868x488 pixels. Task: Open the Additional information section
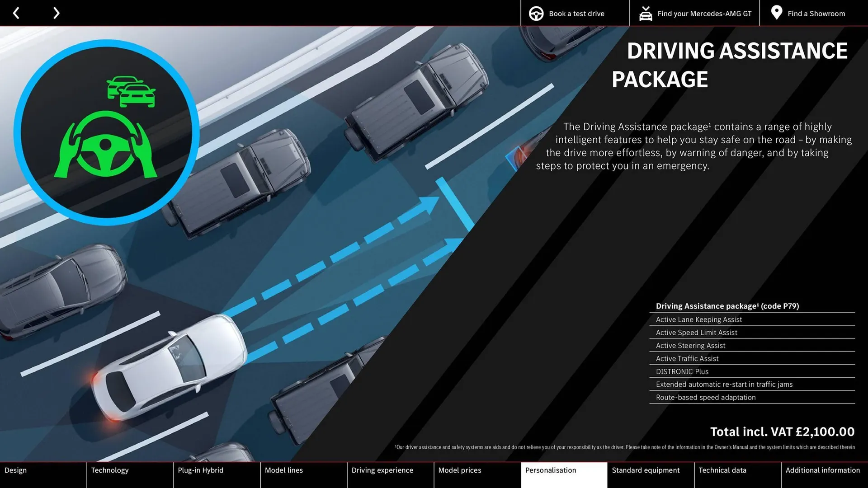[822, 470]
